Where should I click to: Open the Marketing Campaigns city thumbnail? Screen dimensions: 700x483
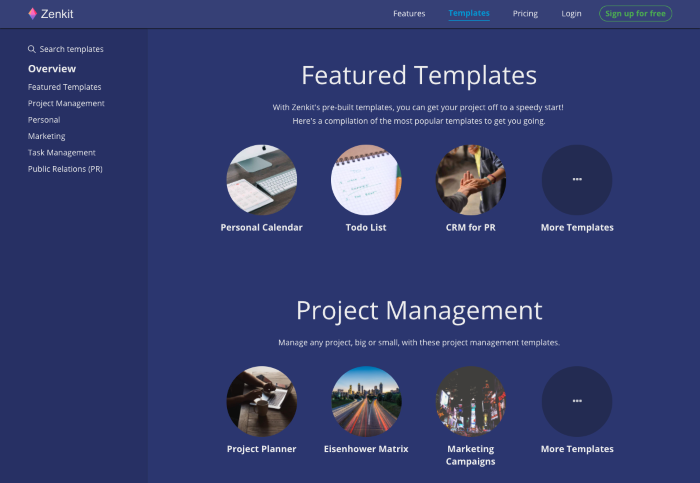471,401
